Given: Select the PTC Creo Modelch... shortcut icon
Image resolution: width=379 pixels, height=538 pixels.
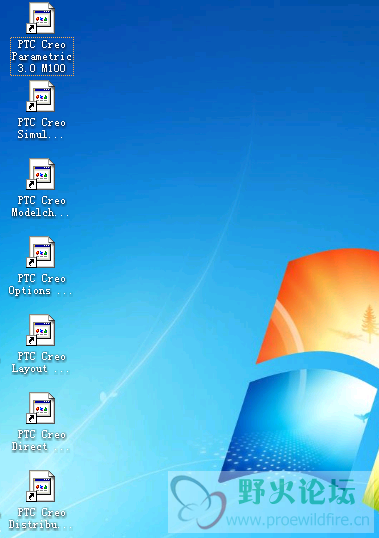Looking at the screenshot, I should coord(40,174).
